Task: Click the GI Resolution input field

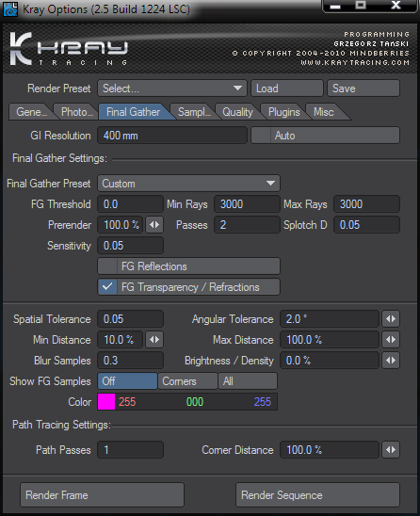Action: point(172,136)
